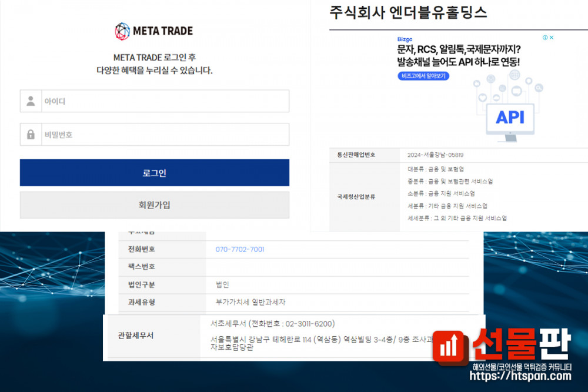
Task: Open the 070-7702-7001 phone number link
Action: click(x=240, y=250)
